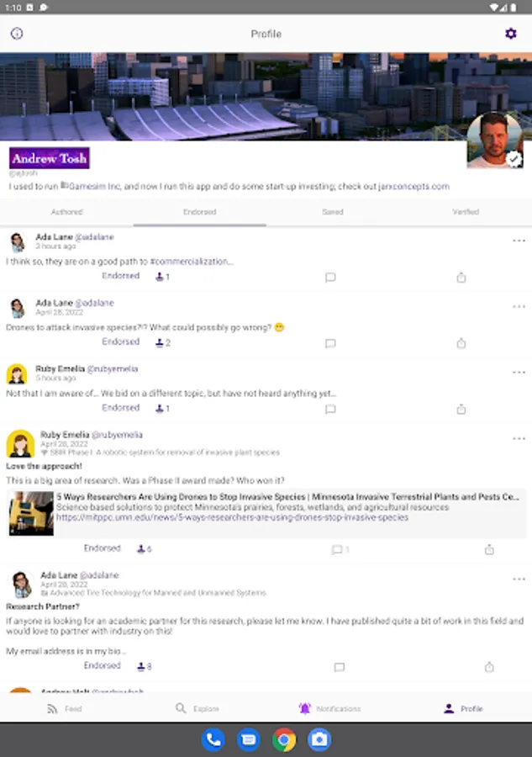Open more options for Ada Lane's first post
Image resolution: width=532 pixels, height=757 pixels.
[x=519, y=241]
